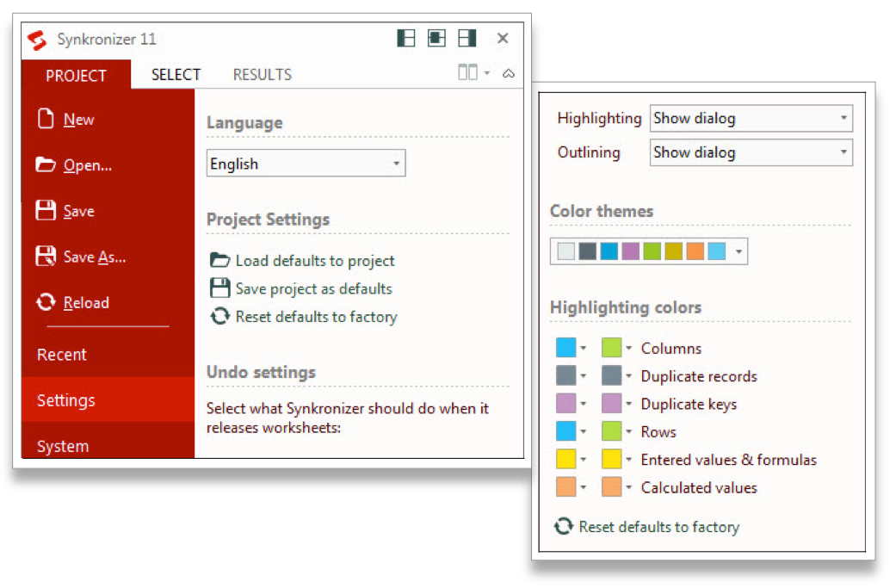Select the floating center pane layout icon
The width and height of the screenshot is (896, 588).
tap(436, 38)
